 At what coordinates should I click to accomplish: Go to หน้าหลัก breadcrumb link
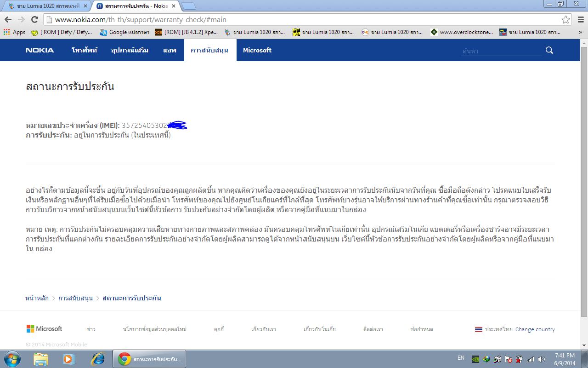[x=37, y=298]
